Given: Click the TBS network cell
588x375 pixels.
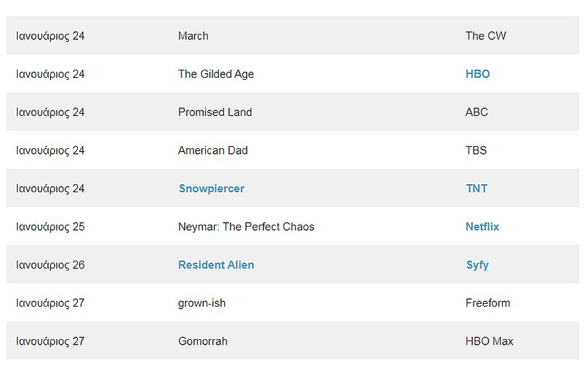Looking at the screenshot, I should point(476,150).
